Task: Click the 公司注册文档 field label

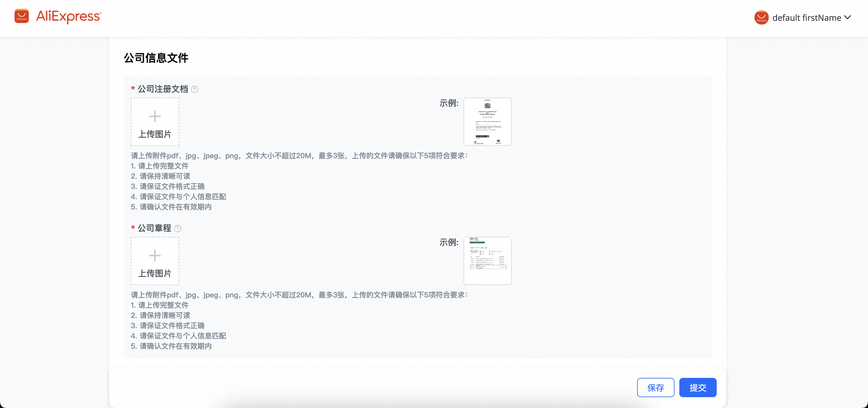Action: click(x=163, y=89)
